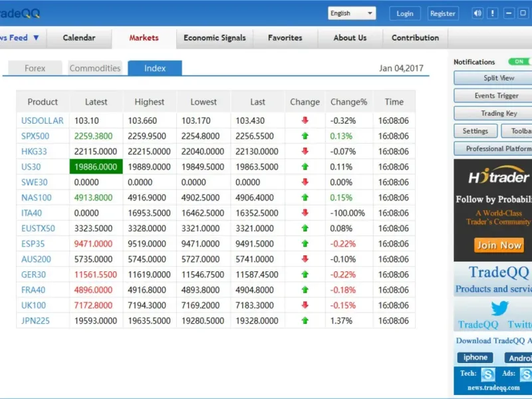Mute sound with the speaker icon
This screenshot has height=399, width=532.
477,13
